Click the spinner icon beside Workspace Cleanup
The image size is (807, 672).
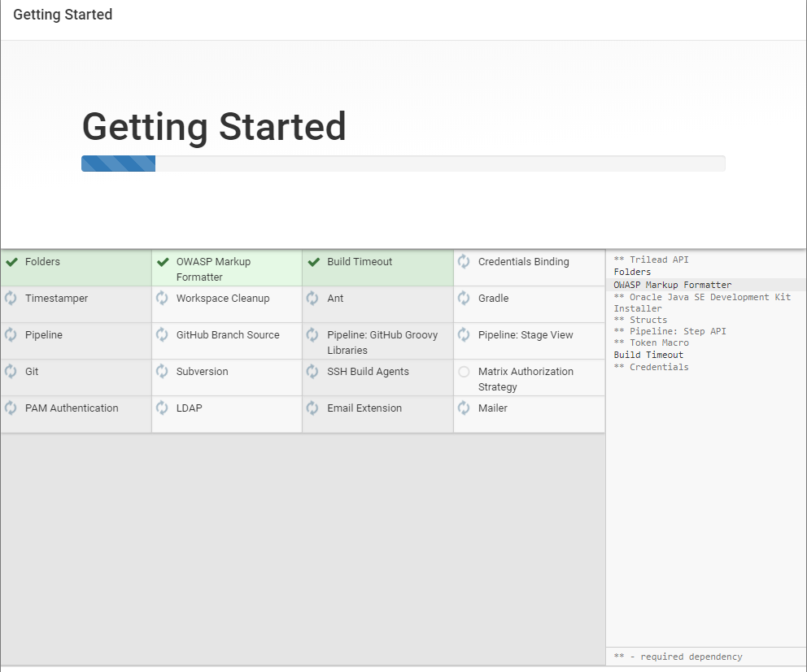pyautogui.click(x=162, y=298)
